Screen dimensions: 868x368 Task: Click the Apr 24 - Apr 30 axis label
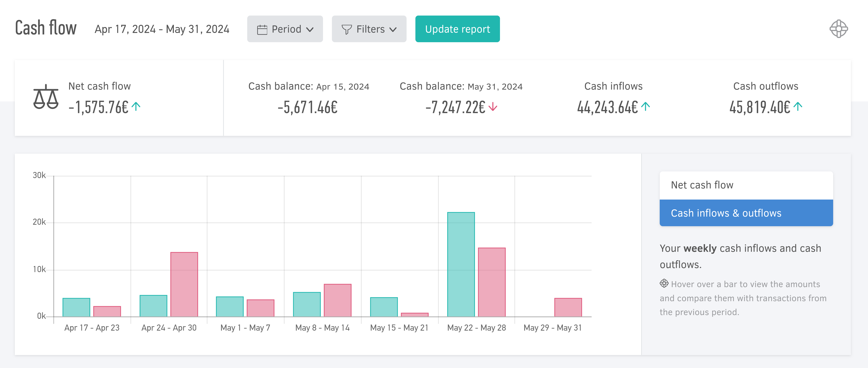click(x=169, y=328)
